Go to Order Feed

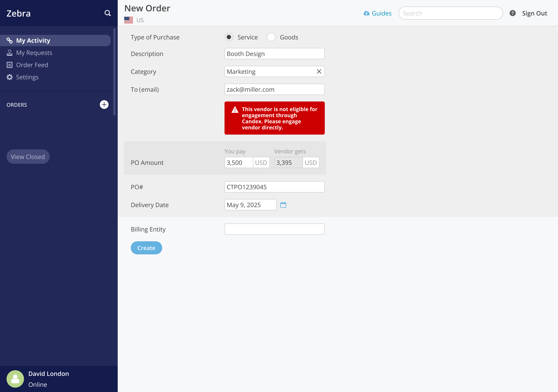pyautogui.click(x=32, y=65)
